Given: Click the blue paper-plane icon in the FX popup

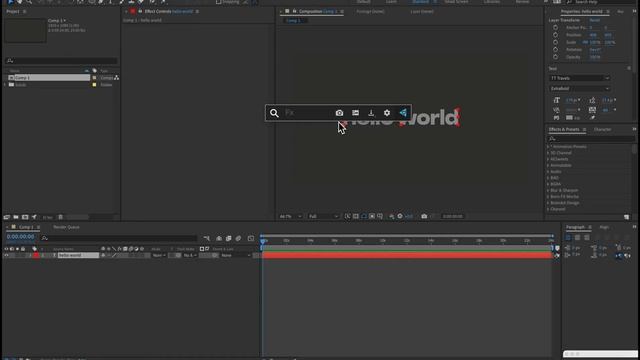Looking at the screenshot, I should 403,113.
